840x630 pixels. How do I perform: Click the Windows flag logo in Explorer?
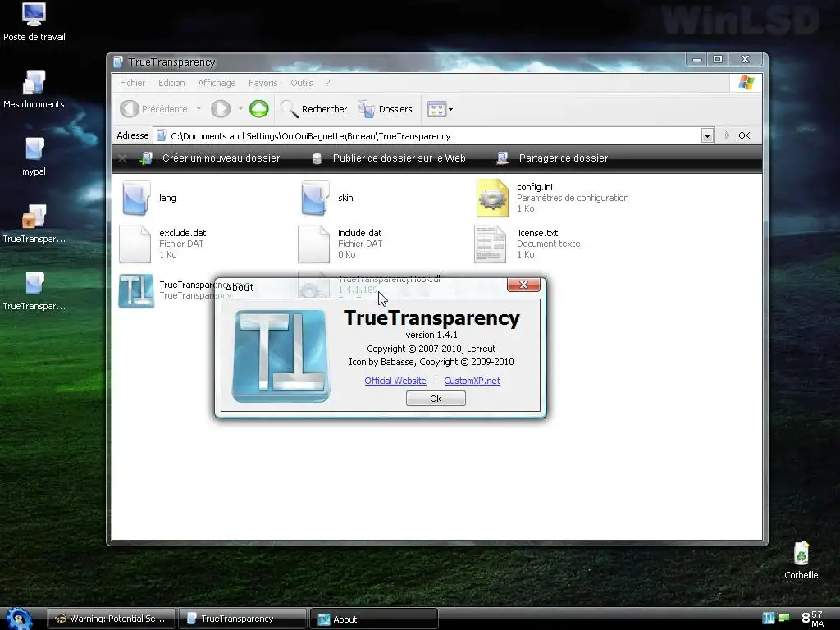[746, 83]
